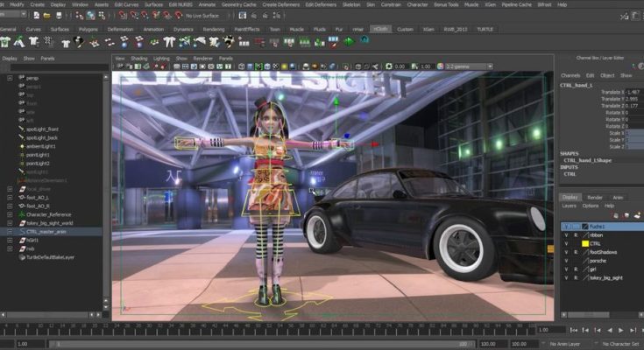Viewport: 644px width, 350px height.
Task: Switch to the Polygons shelf tab
Action: (88, 29)
